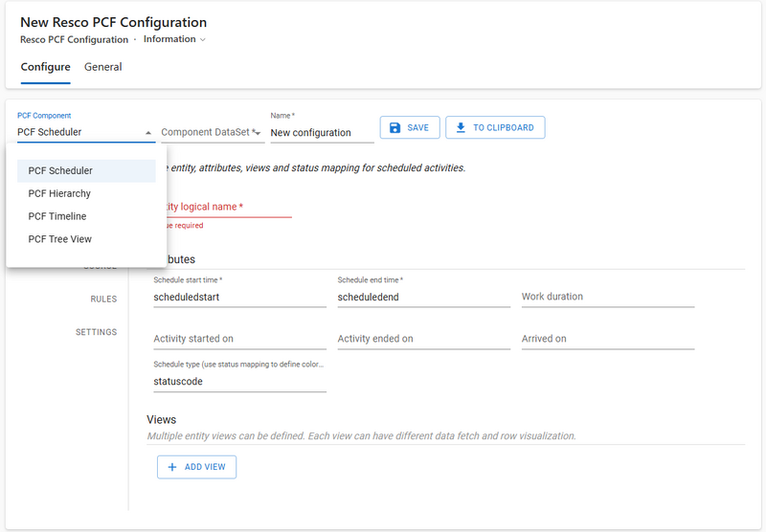This screenshot has height=532, width=766.
Task: Choose PCF Timeline in the dropdown
Action: pos(86,216)
